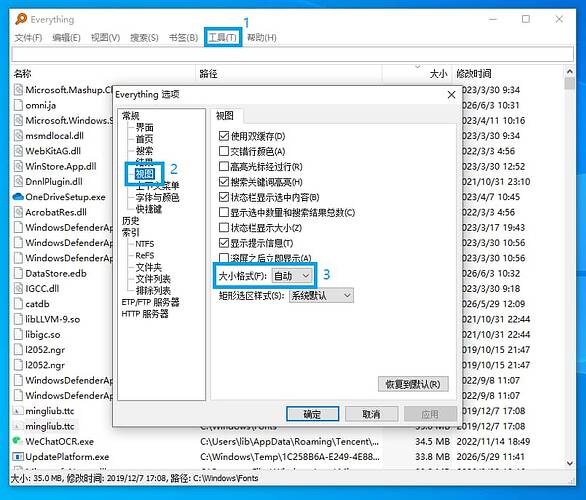Select the 视图 tab in options dialog
The width and height of the screenshot is (586, 500).
225,116
